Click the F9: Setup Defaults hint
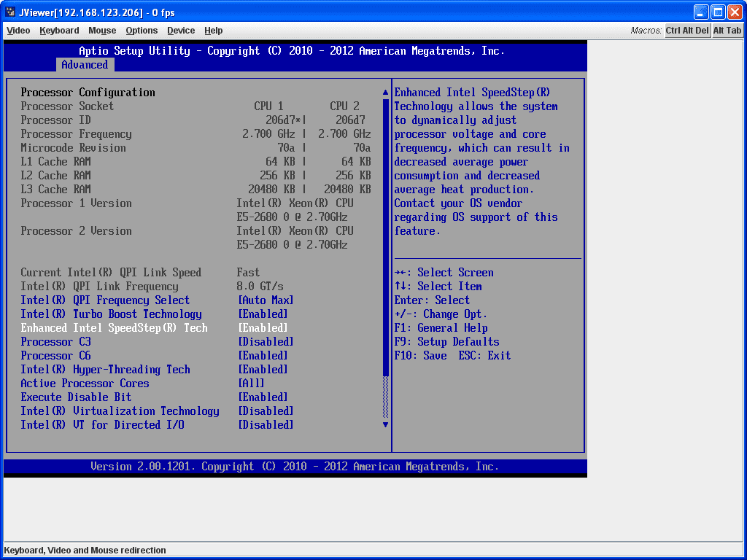 tap(447, 342)
